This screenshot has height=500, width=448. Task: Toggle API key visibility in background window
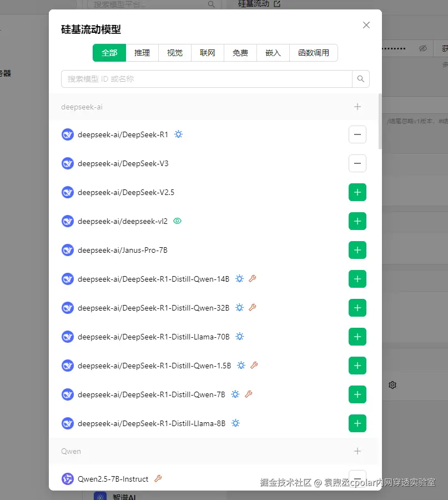(423, 48)
